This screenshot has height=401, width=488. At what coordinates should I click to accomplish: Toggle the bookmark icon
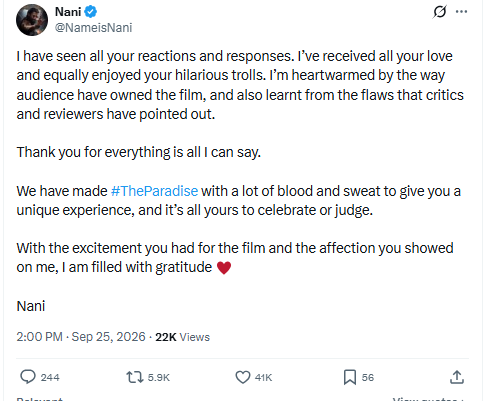(x=350, y=377)
